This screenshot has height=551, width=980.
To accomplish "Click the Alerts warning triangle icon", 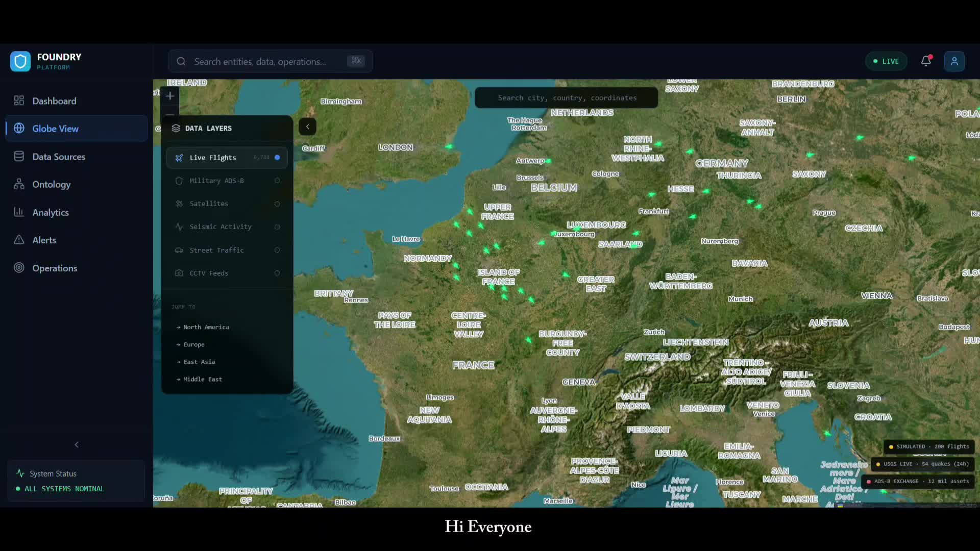I will tap(19, 240).
